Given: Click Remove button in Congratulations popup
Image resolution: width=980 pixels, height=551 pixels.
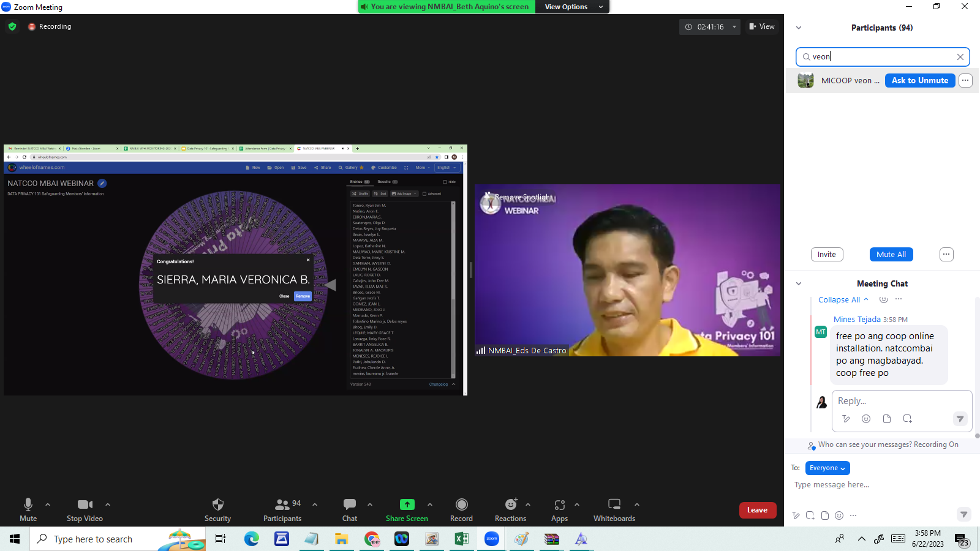Looking at the screenshot, I should 303,296.
